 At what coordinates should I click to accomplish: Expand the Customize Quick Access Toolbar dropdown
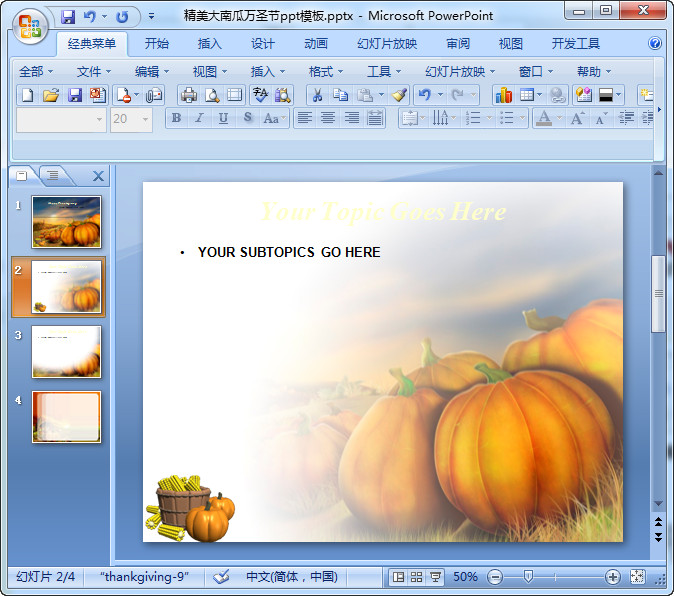(151, 17)
